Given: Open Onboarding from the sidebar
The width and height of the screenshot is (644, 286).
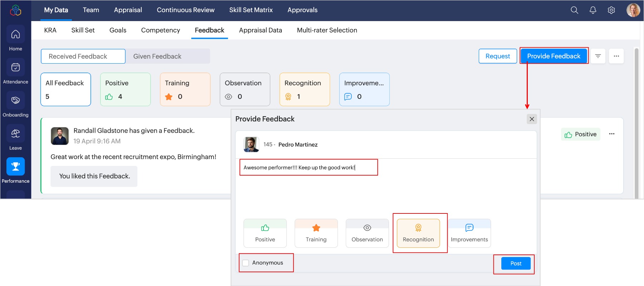Looking at the screenshot, I should click(x=15, y=104).
